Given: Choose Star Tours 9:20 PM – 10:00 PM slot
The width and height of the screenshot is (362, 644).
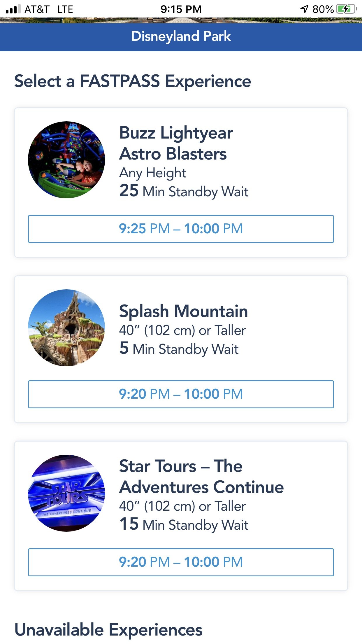Looking at the screenshot, I should pyautogui.click(x=181, y=562).
